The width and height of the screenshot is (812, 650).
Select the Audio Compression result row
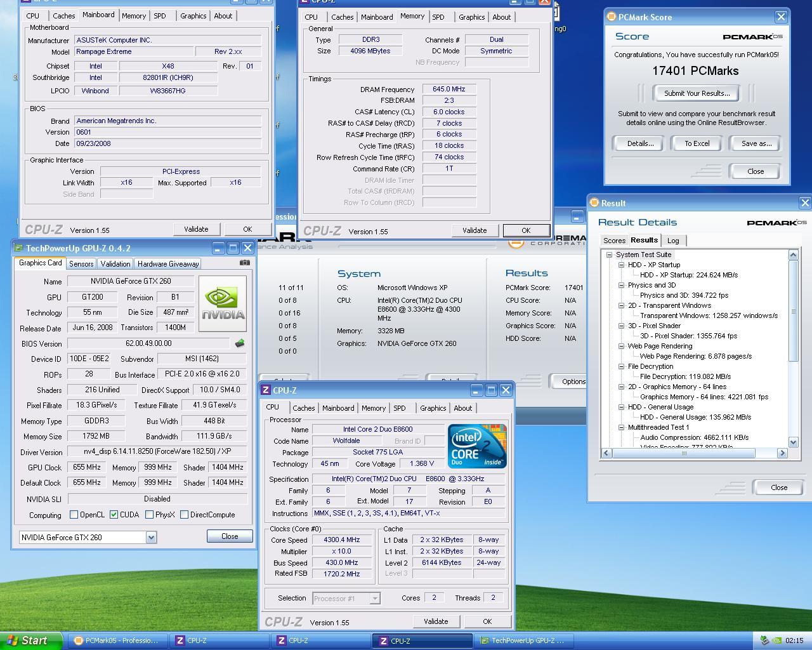[694, 437]
